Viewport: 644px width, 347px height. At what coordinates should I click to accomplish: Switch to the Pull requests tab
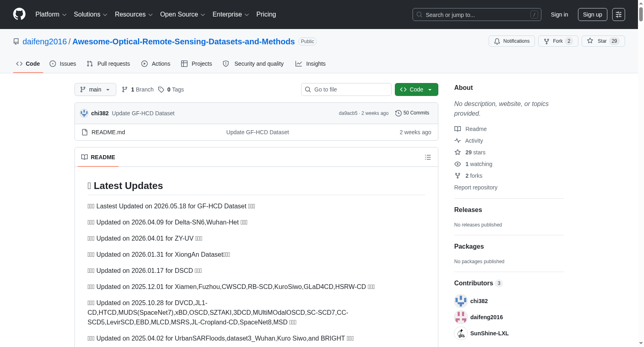click(x=108, y=64)
